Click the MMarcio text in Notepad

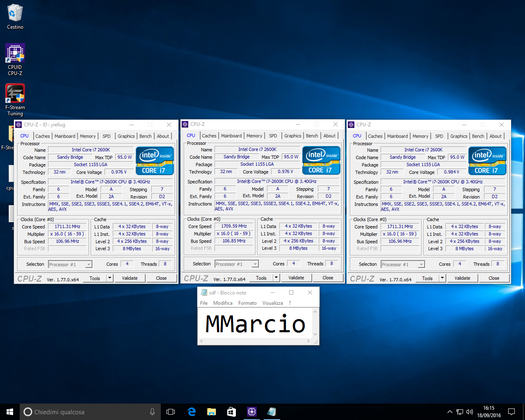[255, 324]
